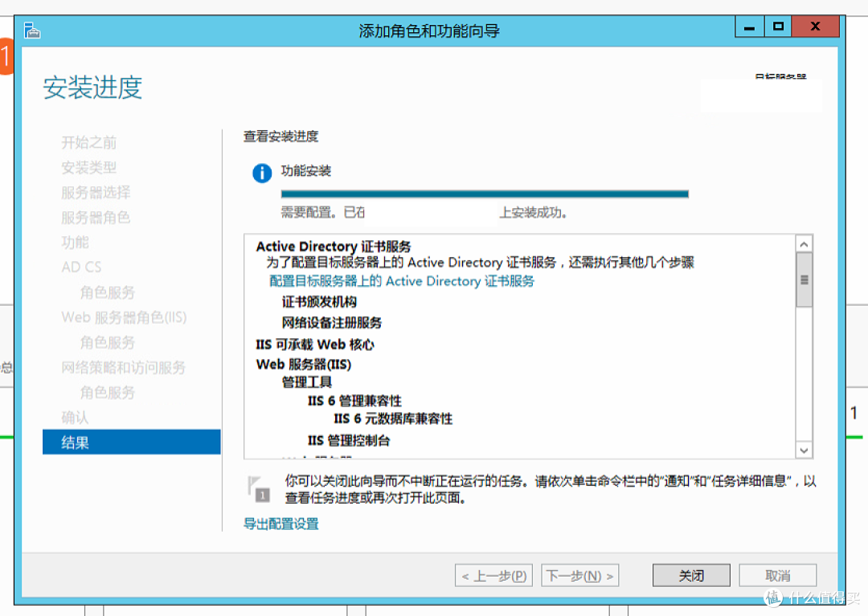Select the AD CS step in the sidebar

[x=82, y=267]
